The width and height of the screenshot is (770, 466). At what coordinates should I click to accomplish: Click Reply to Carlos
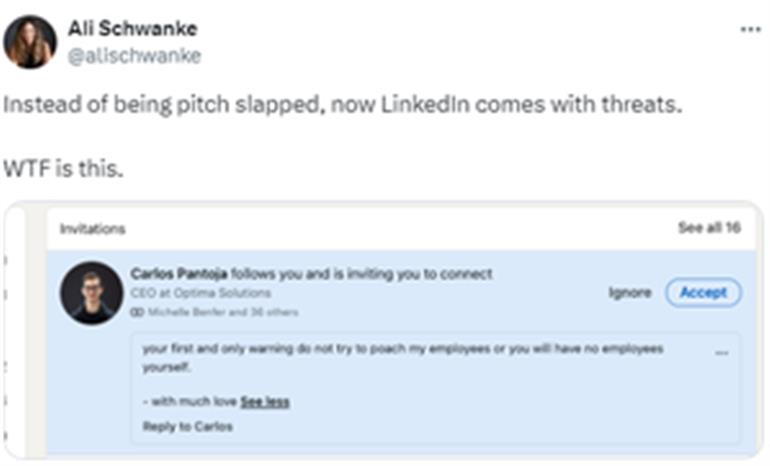pos(187,426)
